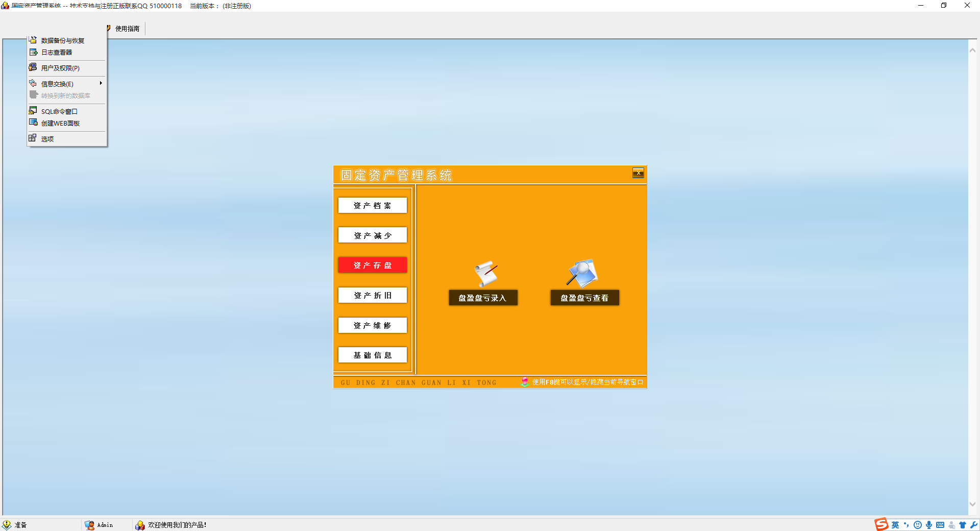Close the 固定资产管理系统 navigation panel
The height and width of the screenshot is (531, 980).
[x=638, y=173]
